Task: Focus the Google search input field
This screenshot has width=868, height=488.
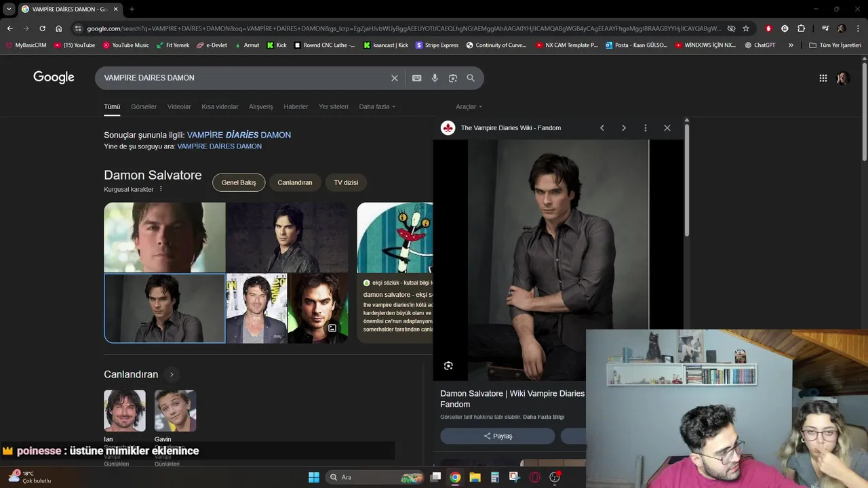Action: click(x=244, y=78)
